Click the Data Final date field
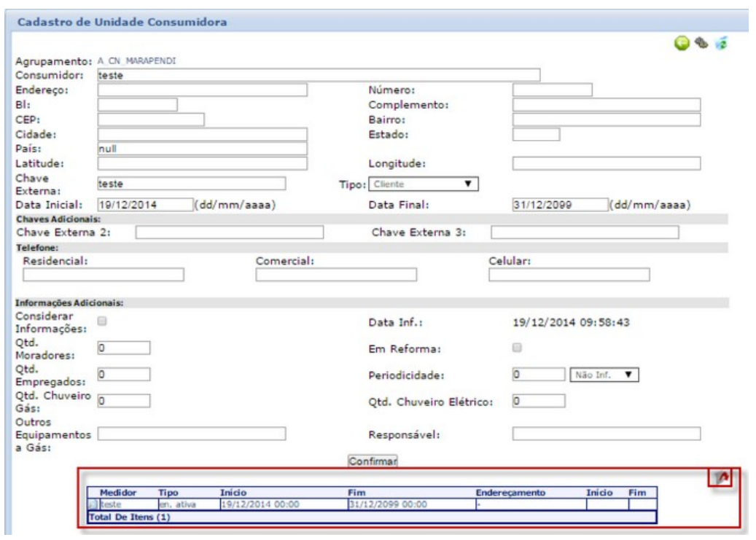The width and height of the screenshot is (756, 540). pos(560,205)
